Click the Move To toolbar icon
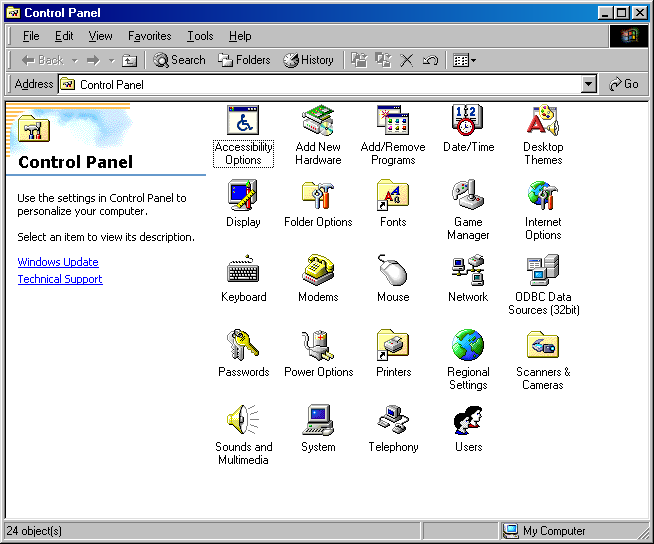Screen dimensions: 654x544 coord(359,60)
